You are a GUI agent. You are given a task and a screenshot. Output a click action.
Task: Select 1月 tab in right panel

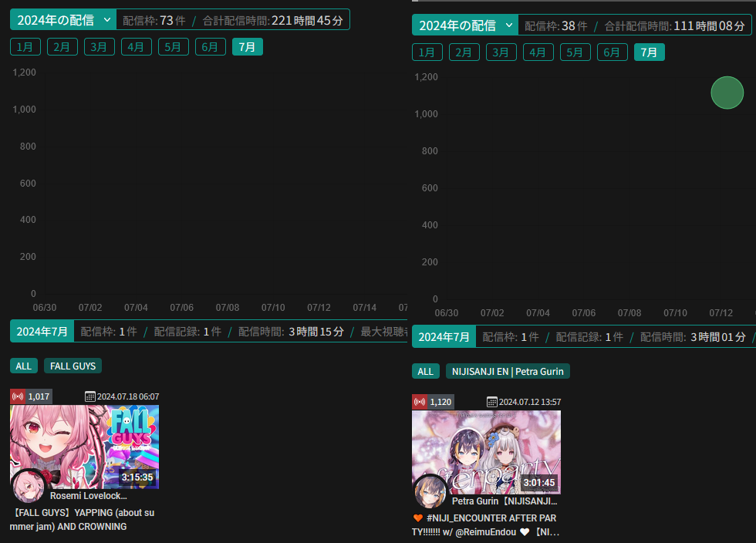point(427,52)
